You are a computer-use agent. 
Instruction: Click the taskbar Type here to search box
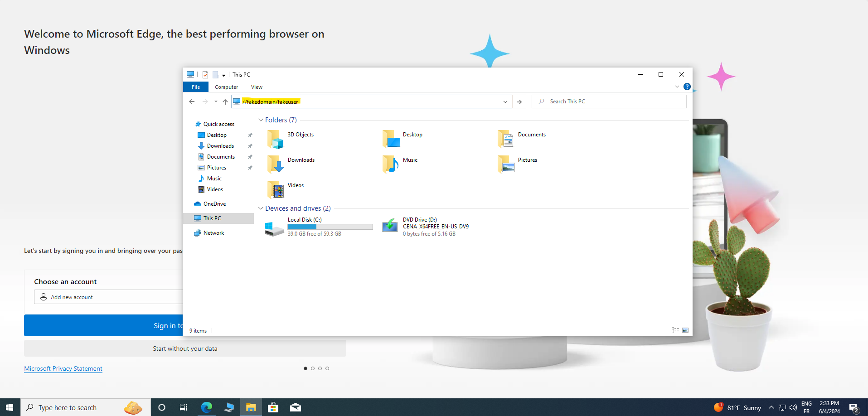click(x=86, y=407)
